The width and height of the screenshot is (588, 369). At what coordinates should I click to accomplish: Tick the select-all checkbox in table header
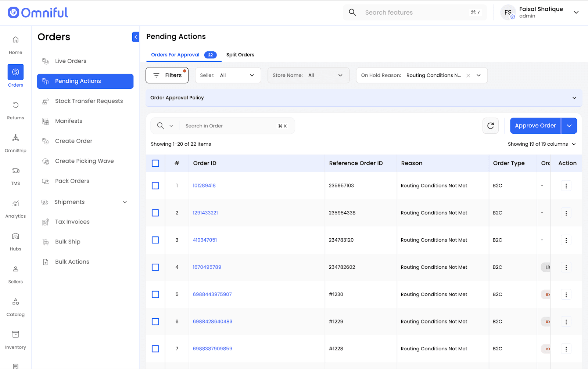click(x=155, y=163)
